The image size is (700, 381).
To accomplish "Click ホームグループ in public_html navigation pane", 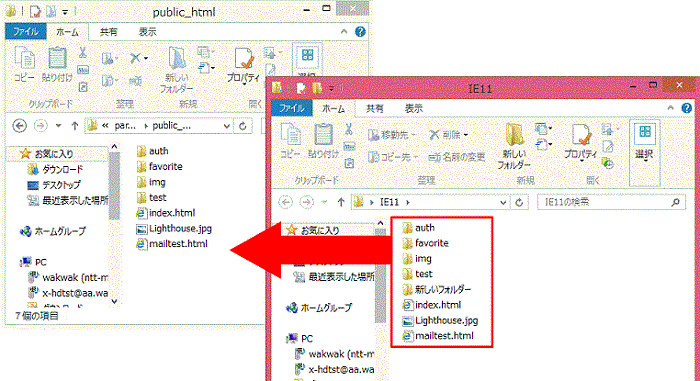I will click(53, 231).
